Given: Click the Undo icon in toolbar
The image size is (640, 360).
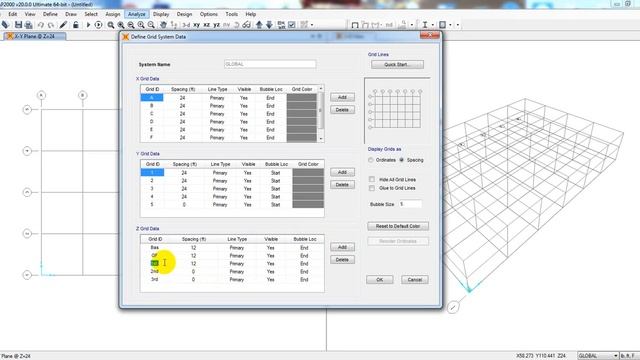Looking at the screenshot, I should point(41,25).
